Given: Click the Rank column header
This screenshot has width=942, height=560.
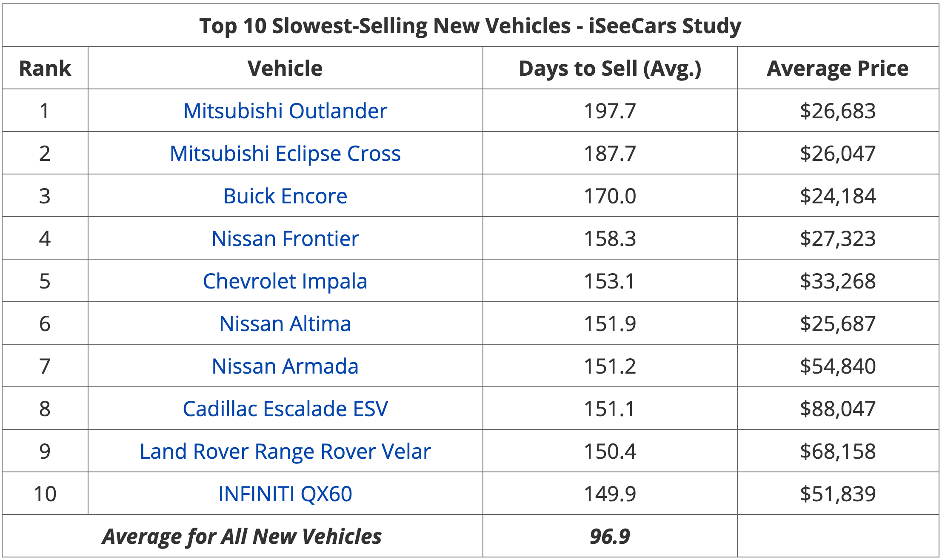Looking at the screenshot, I should [45, 69].
